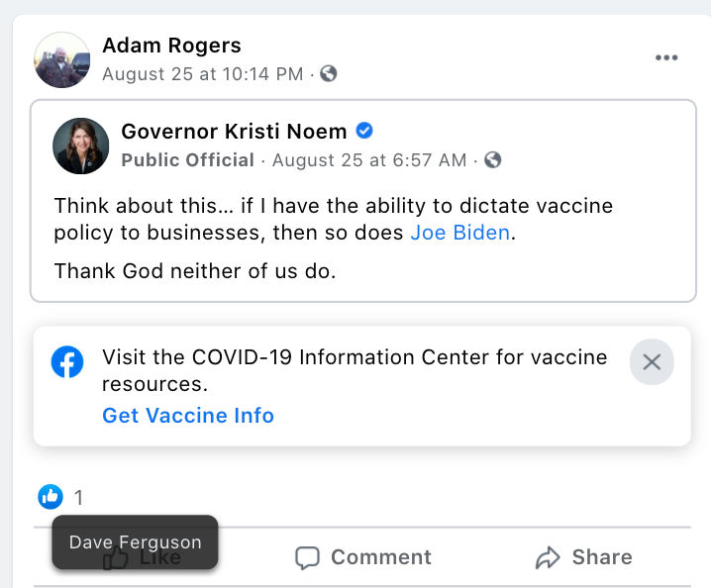Open Governor Kristi Noem's page name
Image resolution: width=711 pixels, height=588 pixels.
coord(234,132)
